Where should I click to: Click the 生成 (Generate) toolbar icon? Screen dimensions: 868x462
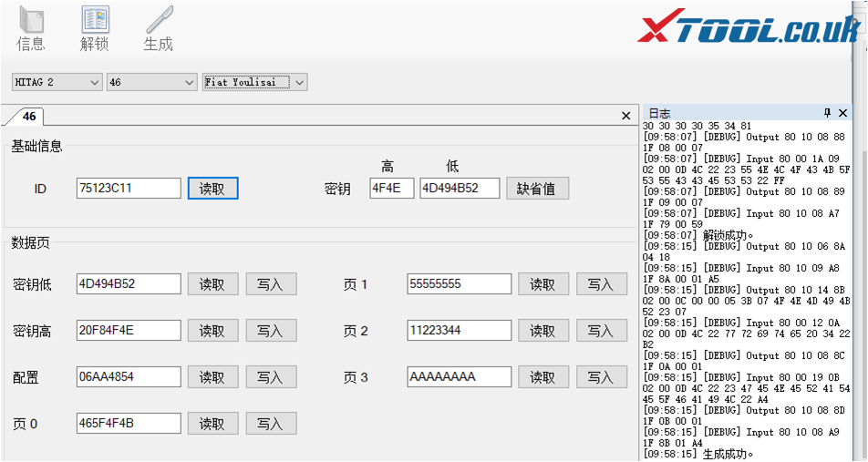click(x=158, y=29)
